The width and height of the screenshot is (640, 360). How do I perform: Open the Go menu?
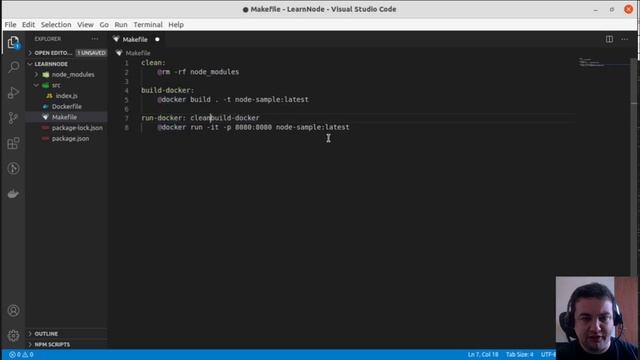(104, 25)
